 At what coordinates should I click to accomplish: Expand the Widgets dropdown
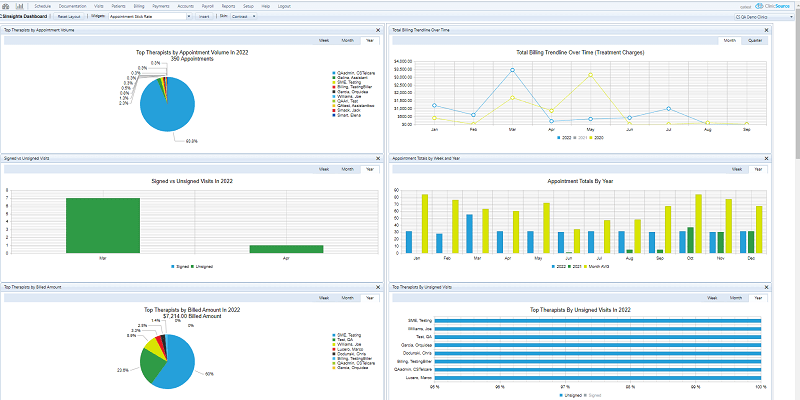tap(189, 16)
